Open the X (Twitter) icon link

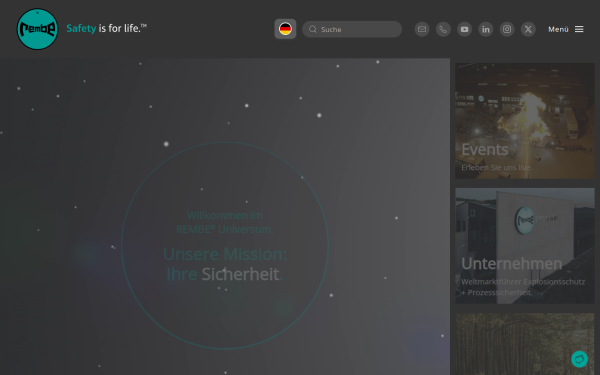pyautogui.click(x=528, y=29)
